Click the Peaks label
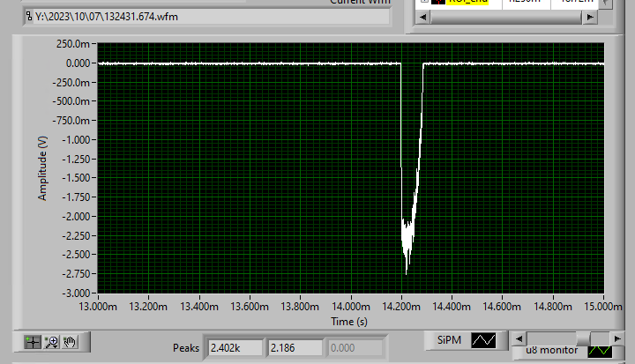 point(186,348)
